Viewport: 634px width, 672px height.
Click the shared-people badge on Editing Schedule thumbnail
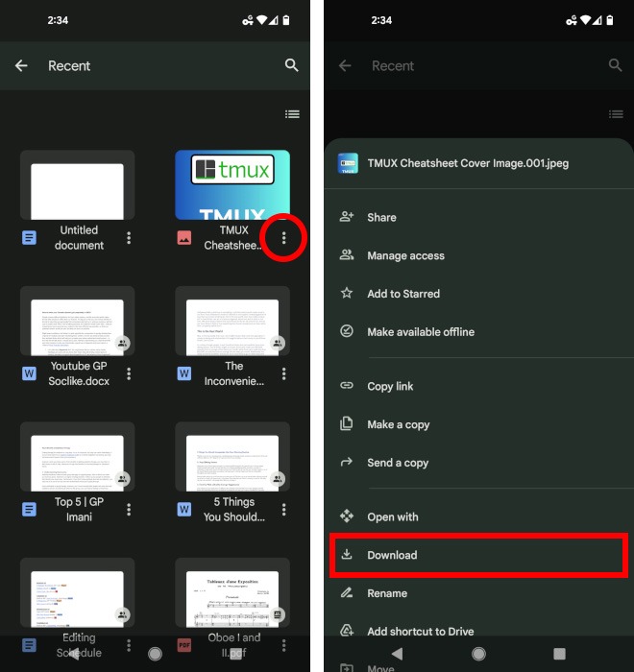click(x=123, y=614)
